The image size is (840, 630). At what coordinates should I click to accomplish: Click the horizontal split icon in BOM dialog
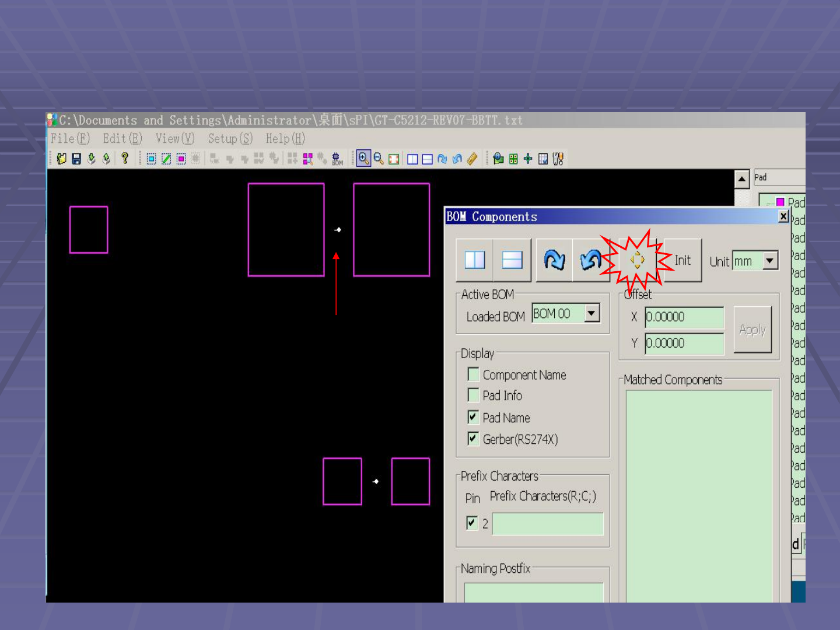[512, 260]
